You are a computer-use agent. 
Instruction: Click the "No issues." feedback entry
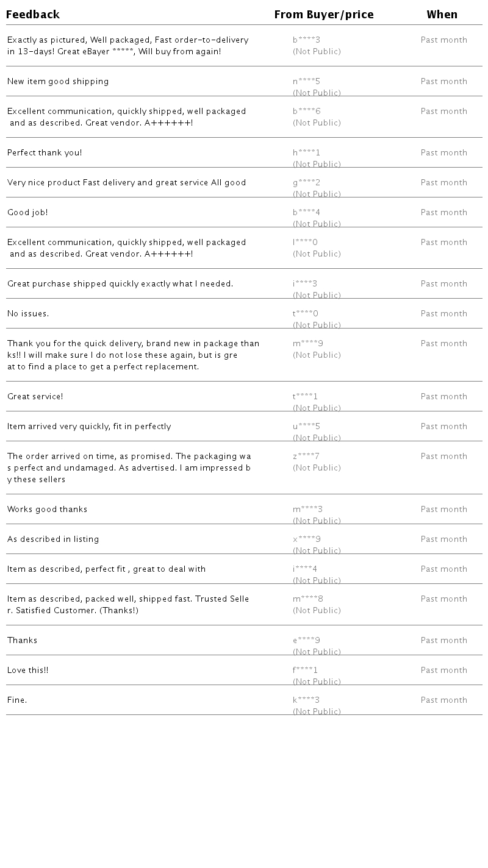pyautogui.click(x=28, y=314)
